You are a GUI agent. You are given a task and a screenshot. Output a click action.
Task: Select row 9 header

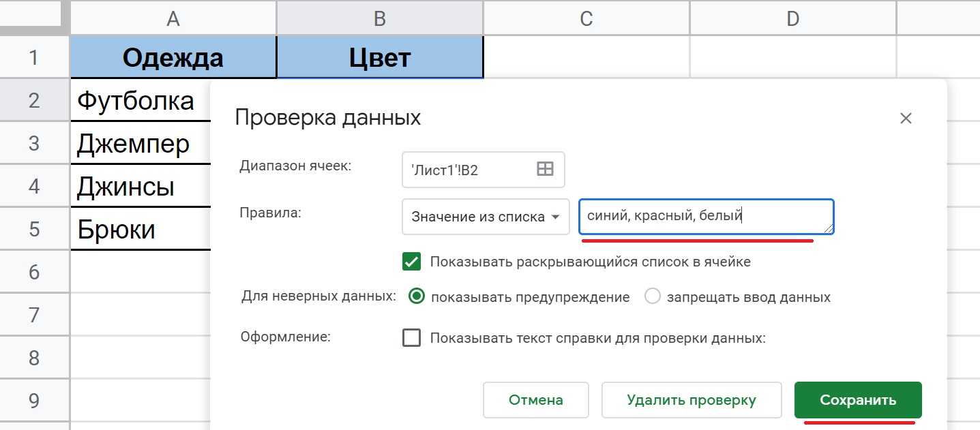(x=34, y=401)
